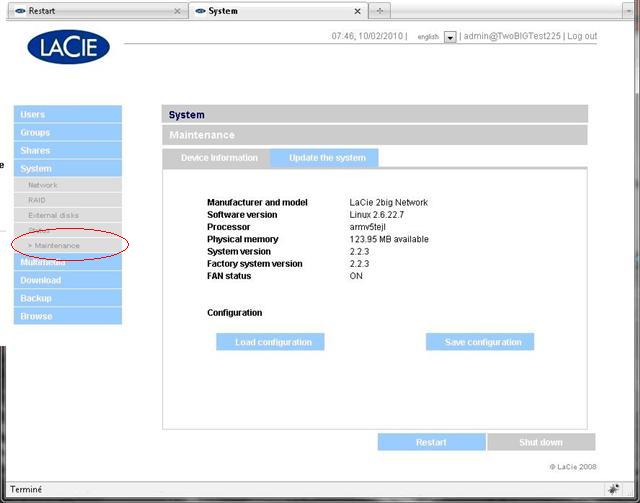The height and width of the screenshot is (503, 640).
Task: Select Network under System
Action: [x=43, y=185]
